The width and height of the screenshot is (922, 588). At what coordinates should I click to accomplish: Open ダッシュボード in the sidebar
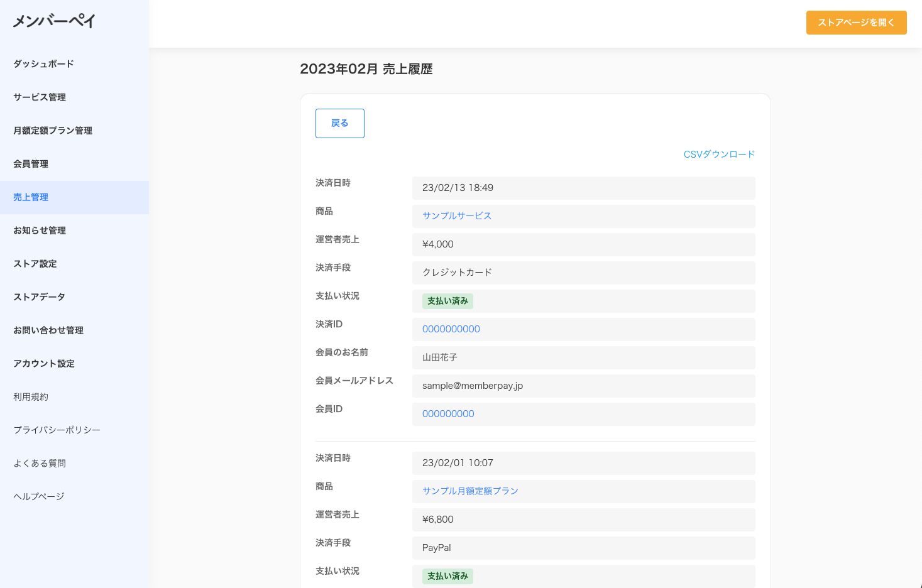point(43,64)
